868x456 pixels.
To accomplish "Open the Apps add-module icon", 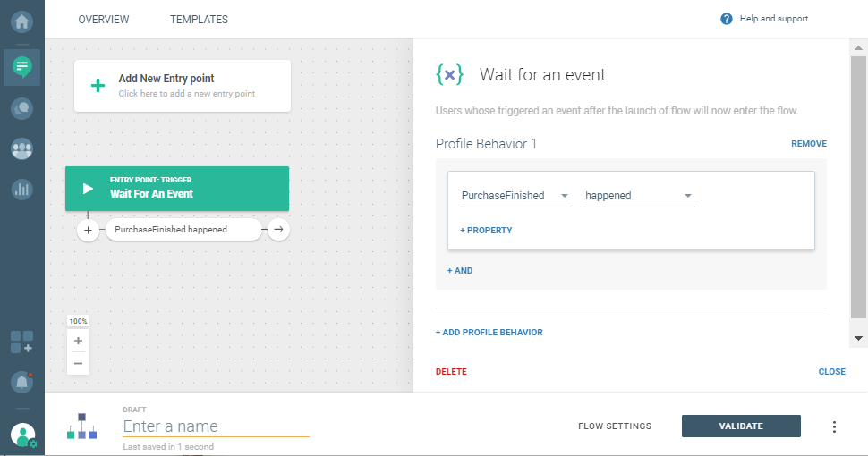I will [x=21, y=342].
